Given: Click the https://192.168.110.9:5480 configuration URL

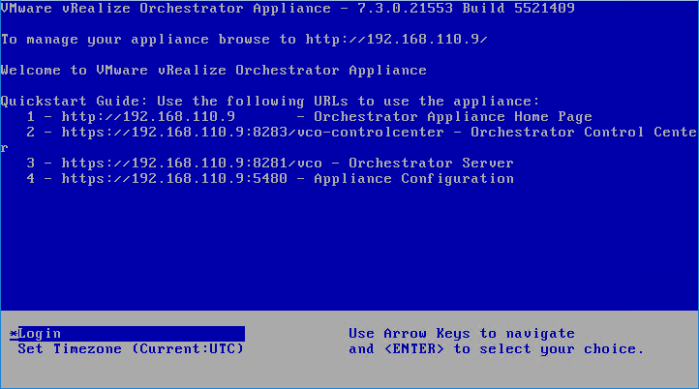Looking at the screenshot, I should tap(174, 179).
